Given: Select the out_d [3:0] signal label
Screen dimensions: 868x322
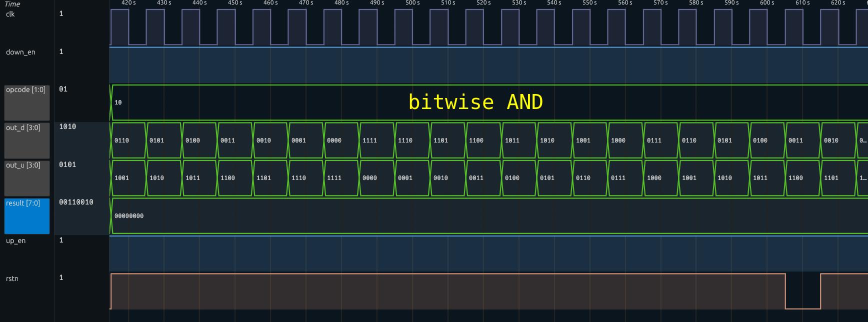Looking at the screenshot, I should 23,128.
